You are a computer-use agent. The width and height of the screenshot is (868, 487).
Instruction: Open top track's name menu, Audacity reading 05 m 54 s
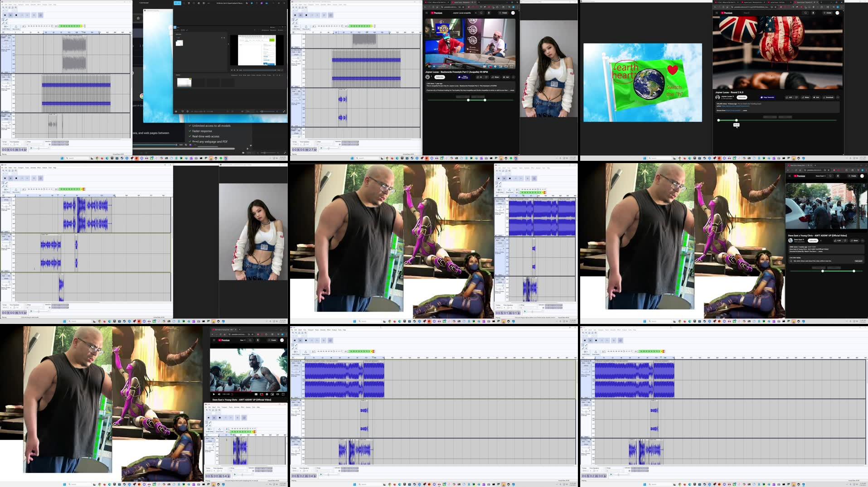pyautogui.click(x=6, y=36)
